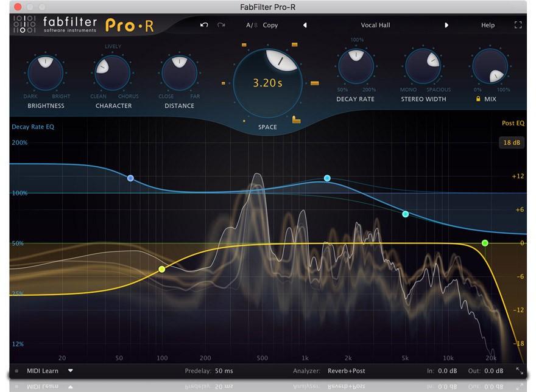This screenshot has width=536, height=392.
Task: Select the dark blue low-shelf decay EQ node
Action: click(x=130, y=178)
